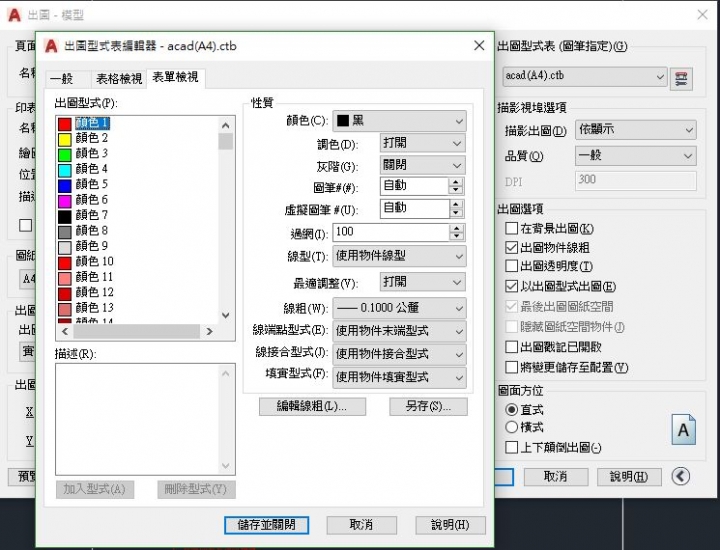Viewport: 720px width, 550px height.
Task: Click the 另存(S)... save as button
Action: tap(428, 406)
